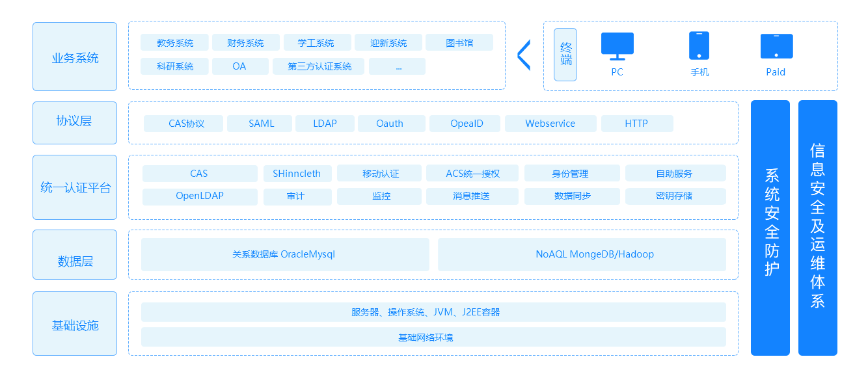Open the 业务系统 layer block
The width and height of the screenshot is (868, 385).
[75, 57]
